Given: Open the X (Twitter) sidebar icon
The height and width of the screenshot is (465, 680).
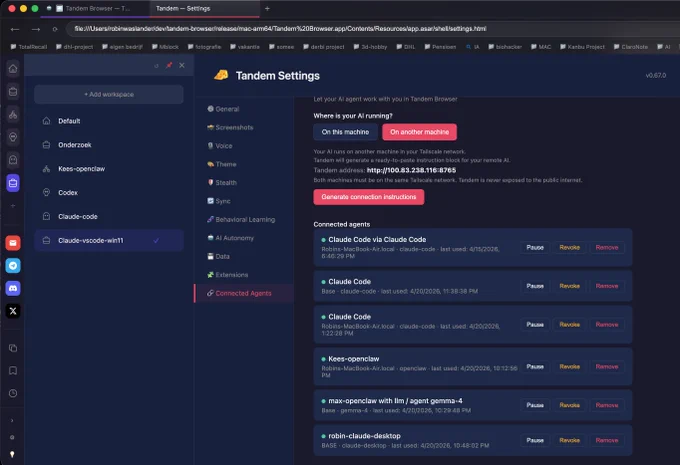Looking at the screenshot, I should (x=13, y=311).
